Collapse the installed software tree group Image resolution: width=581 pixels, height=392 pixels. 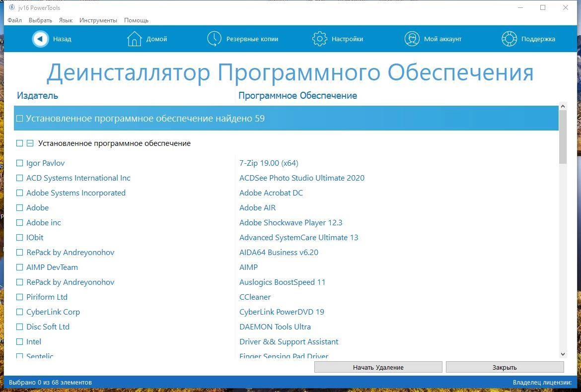pyautogui.click(x=30, y=143)
